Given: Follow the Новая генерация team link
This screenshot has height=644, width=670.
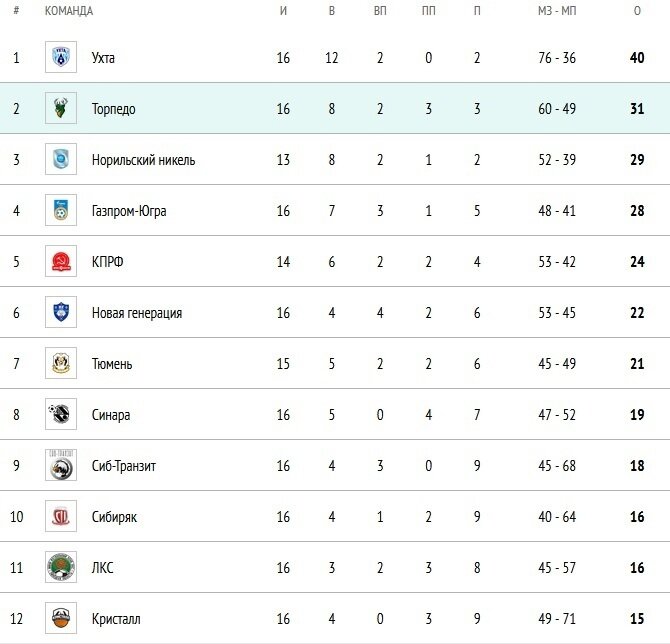Looking at the screenshot, I should pyautogui.click(x=136, y=313).
